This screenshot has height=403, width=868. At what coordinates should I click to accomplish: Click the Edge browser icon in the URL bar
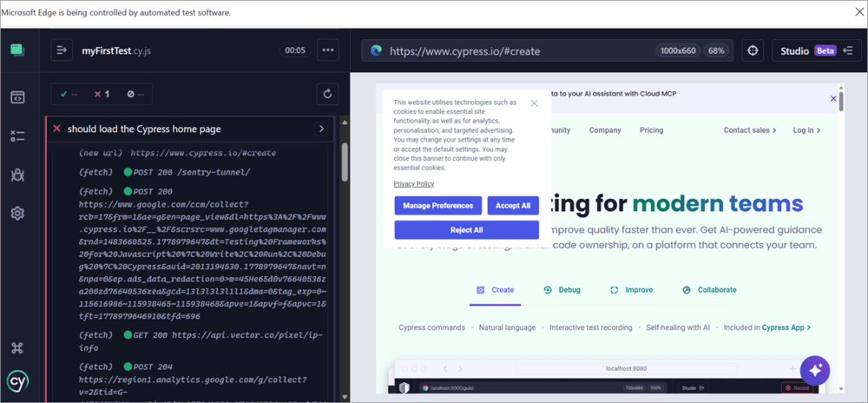click(x=377, y=51)
